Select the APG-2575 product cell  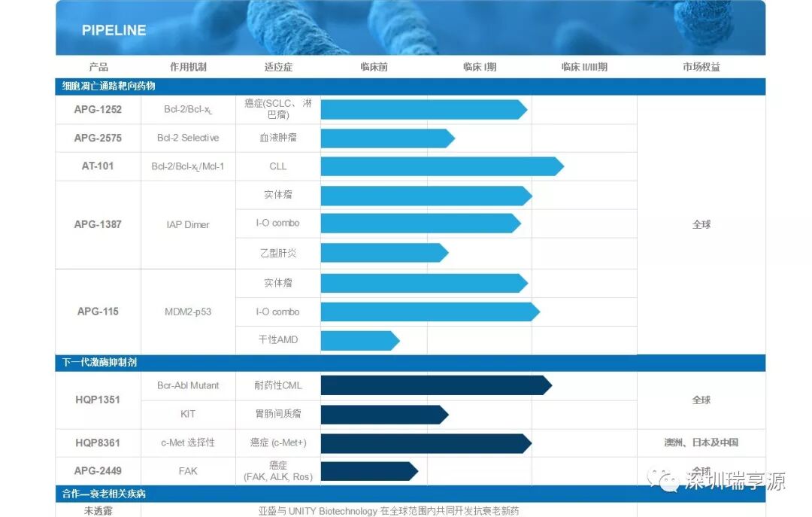(x=98, y=138)
